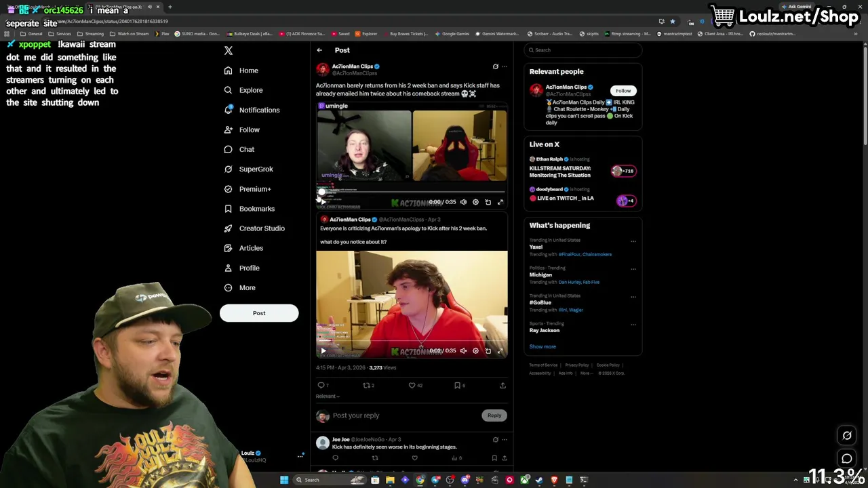Screen dimensions: 868x488
Task: Toggle picture-in-picture on umingle video
Action: click(x=488, y=202)
